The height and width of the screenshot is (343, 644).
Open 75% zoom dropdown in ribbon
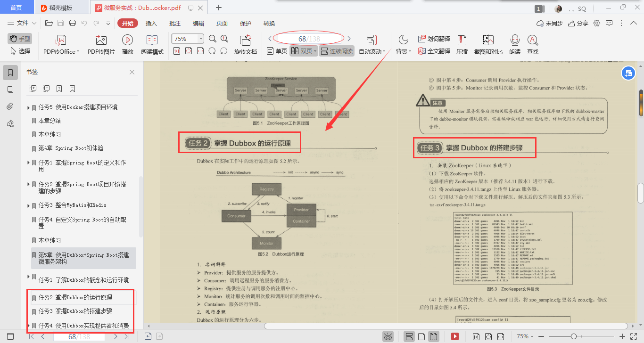click(x=201, y=39)
